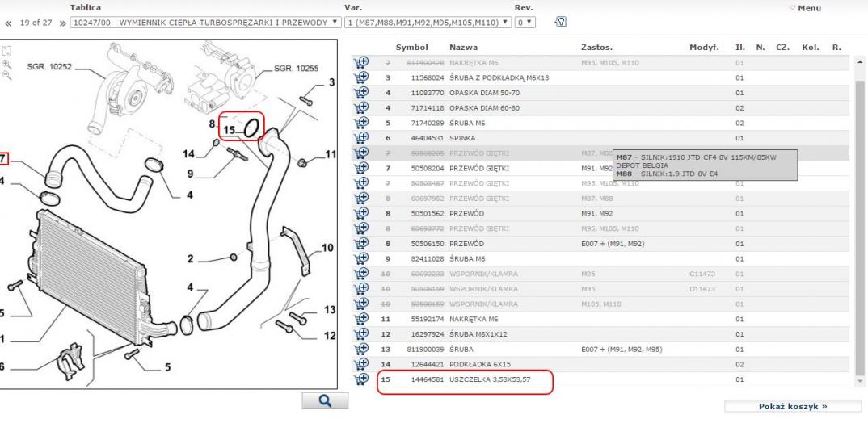Click Pokaż koszyk link

pos(793,406)
